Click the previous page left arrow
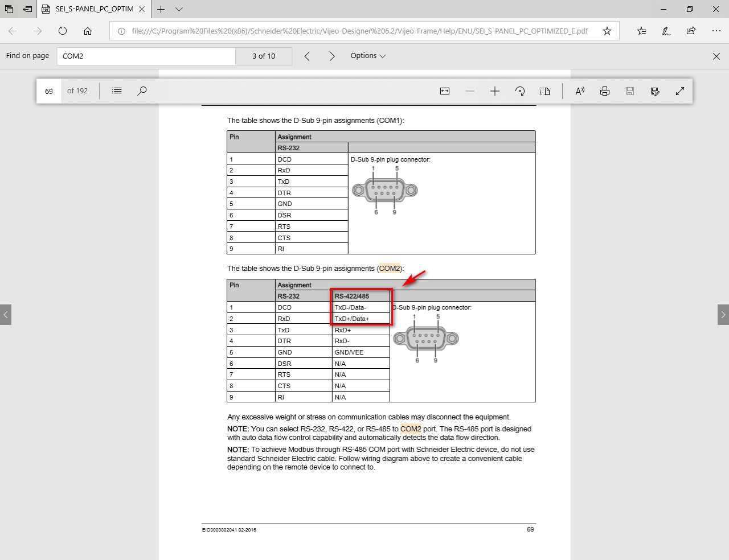The width and height of the screenshot is (729, 560). (6, 314)
